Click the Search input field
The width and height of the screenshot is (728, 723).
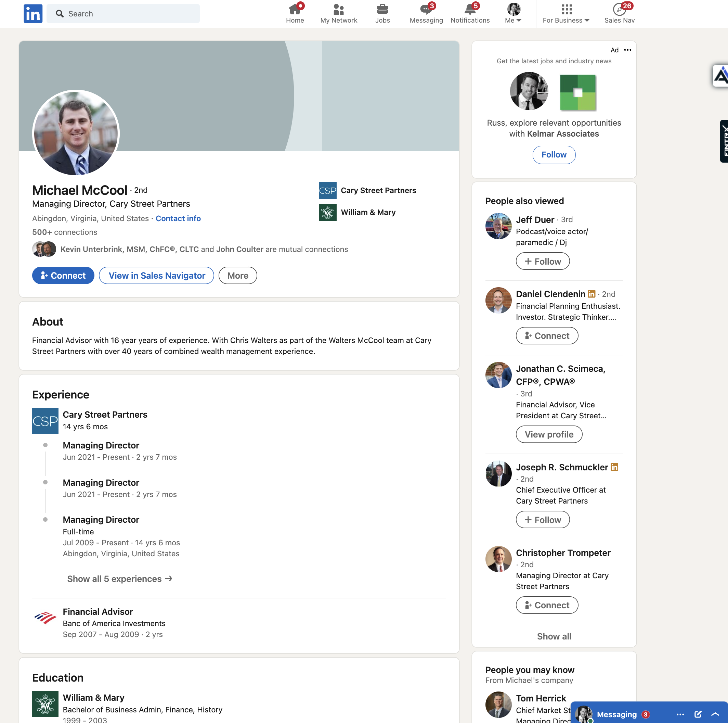[x=123, y=14]
